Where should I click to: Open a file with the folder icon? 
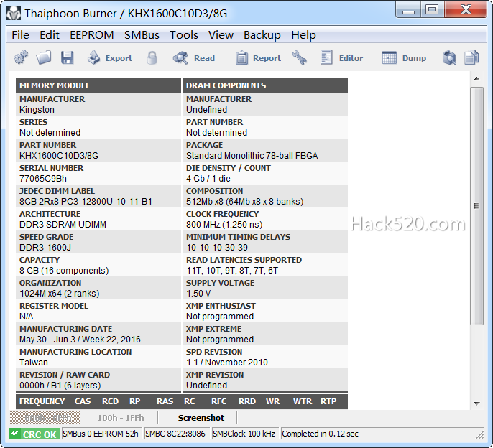click(44, 58)
